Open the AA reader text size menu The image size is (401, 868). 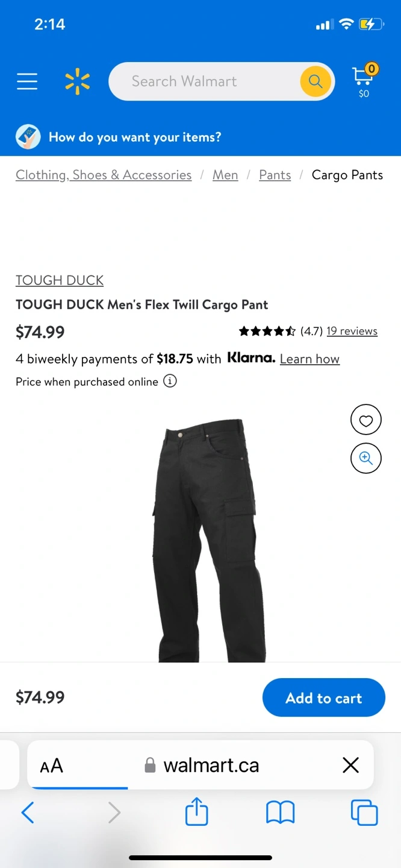[51, 766]
